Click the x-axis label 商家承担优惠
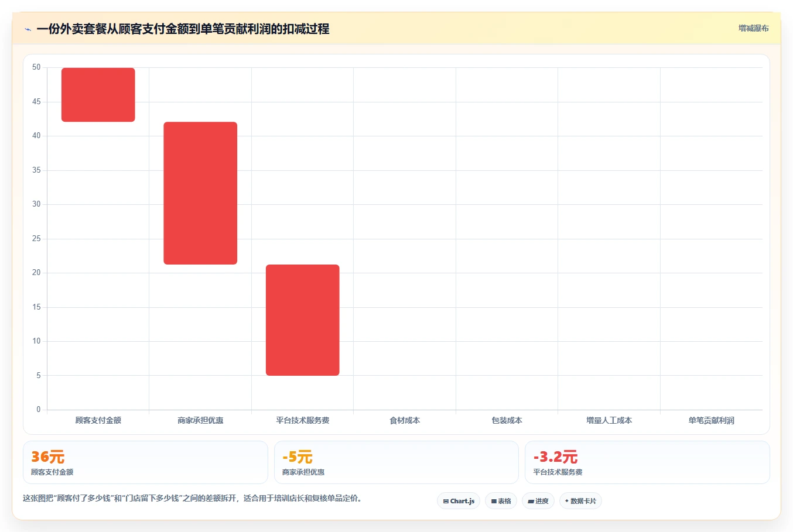 (x=200, y=420)
